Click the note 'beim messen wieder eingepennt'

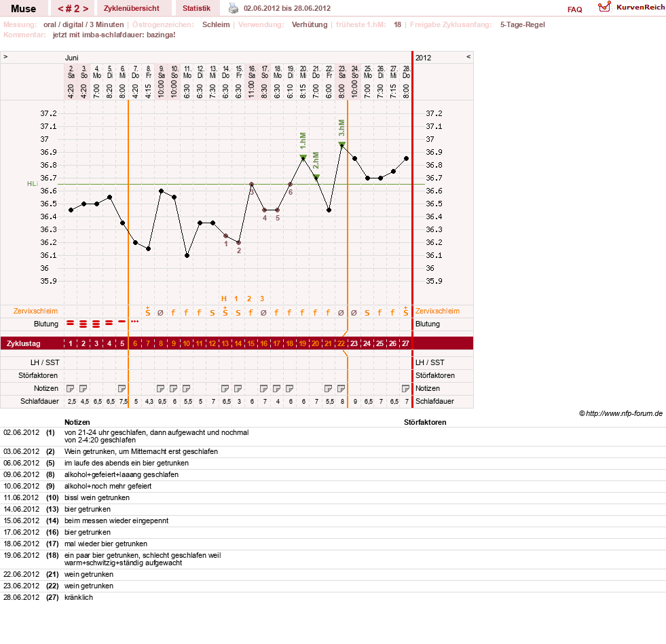tap(116, 521)
